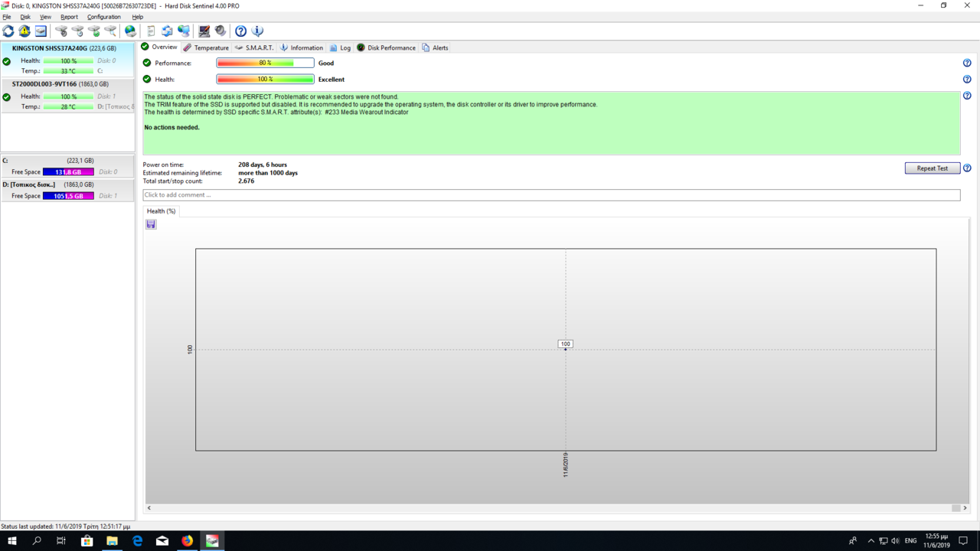Click the hard disk with green check icon
The image size is (980, 551).
click(94, 31)
